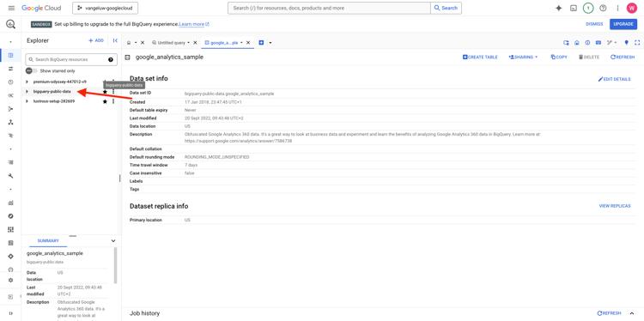Click the home-shaped icon in right toolbar
The image size is (644, 321).
(577, 43)
